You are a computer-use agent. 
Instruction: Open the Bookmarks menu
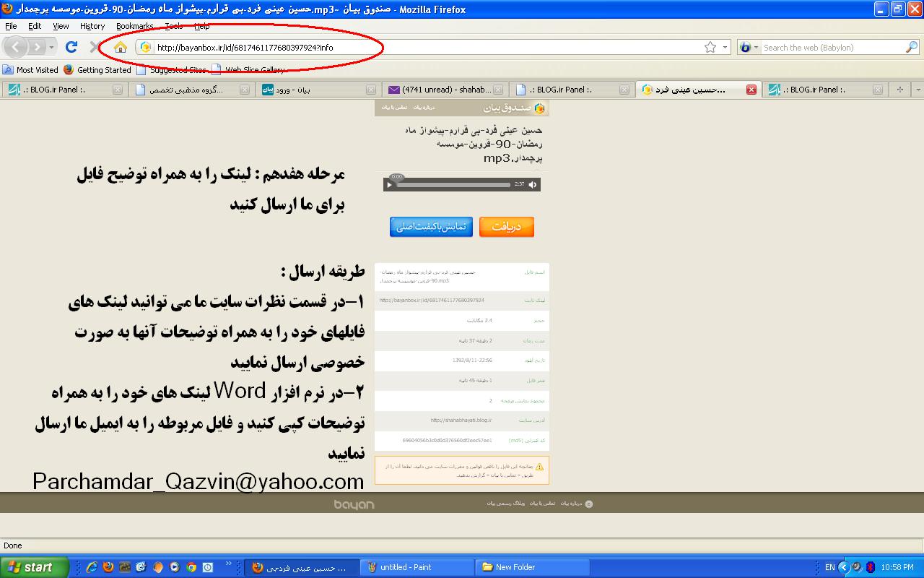point(134,26)
